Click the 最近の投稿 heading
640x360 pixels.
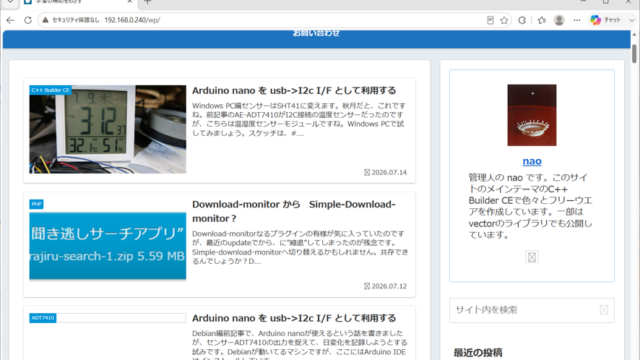click(478, 352)
